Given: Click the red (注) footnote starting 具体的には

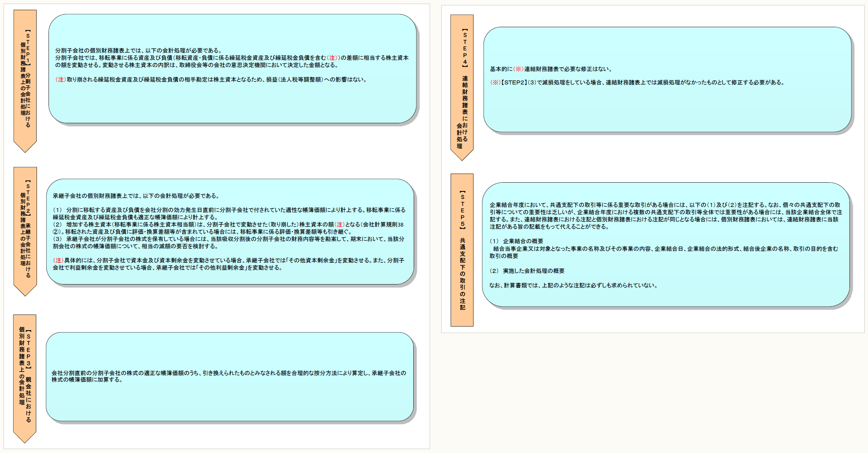Looking at the screenshot, I should 58,261.
